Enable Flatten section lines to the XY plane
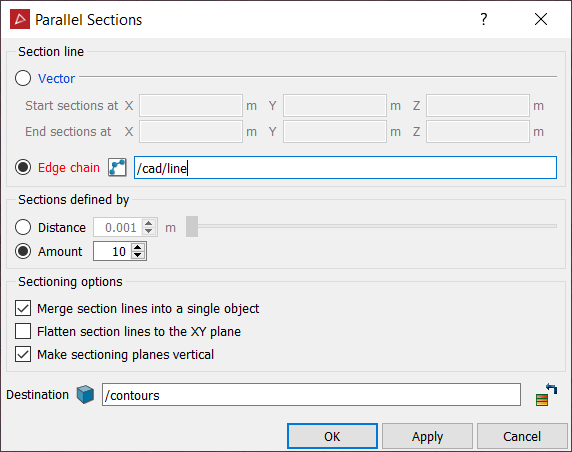 coord(23,331)
